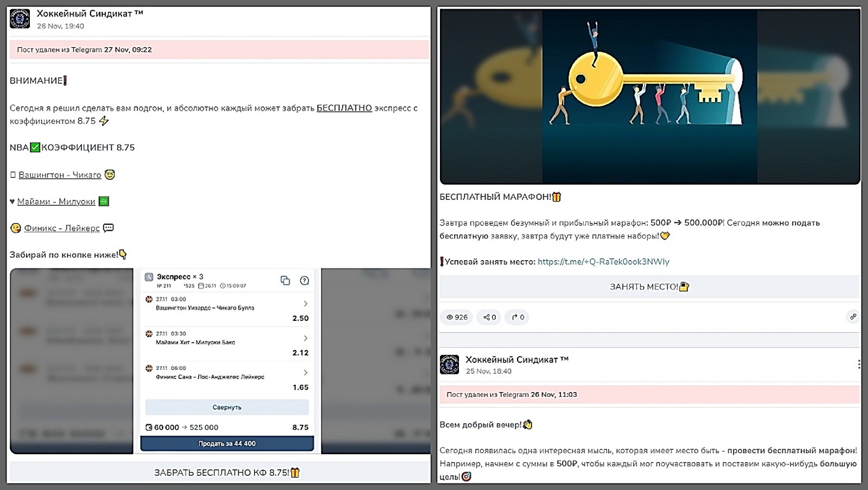This screenshot has height=490, width=868.
Task: Open the Финикс - Лейкерс link
Action: pos(62,228)
